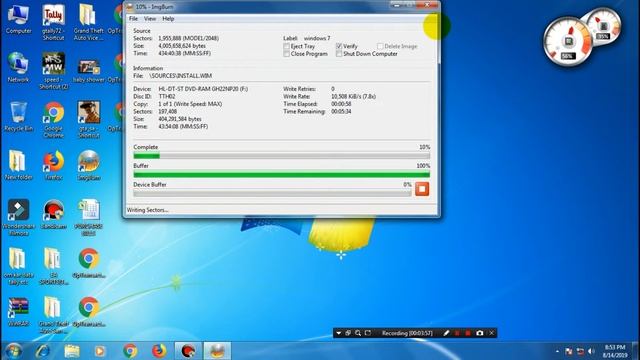
Task: Select the Recycle Bin icon
Action: tap(18, 117)
